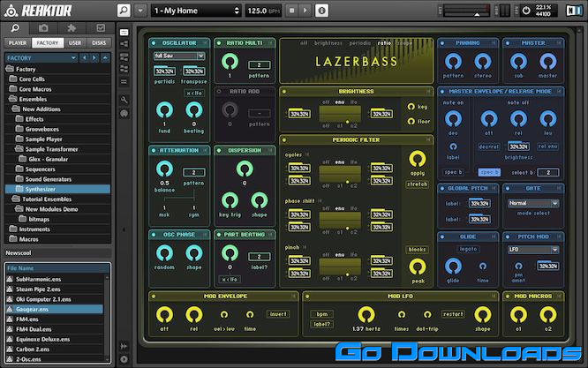Select the ratio display tab above LAZERBASS

[x=384, y=43]
